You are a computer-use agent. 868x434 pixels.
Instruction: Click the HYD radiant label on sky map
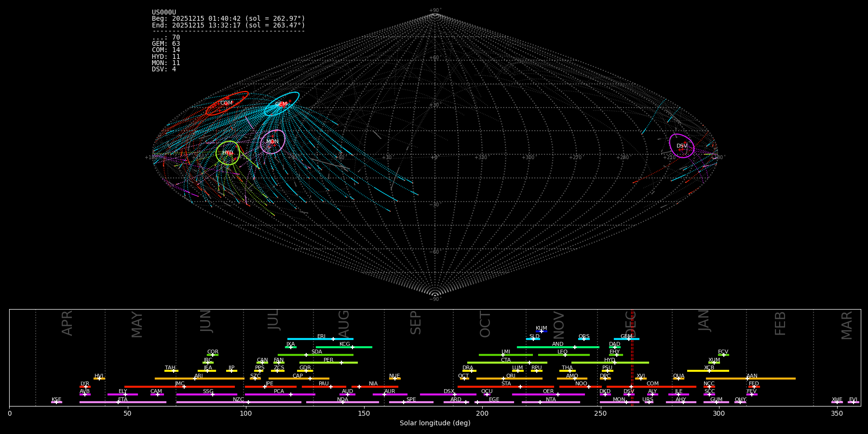228,153
